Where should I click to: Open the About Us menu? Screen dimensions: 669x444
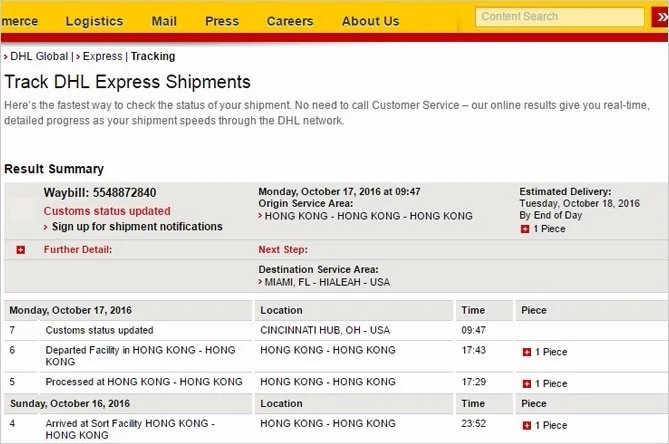(370, 21)
